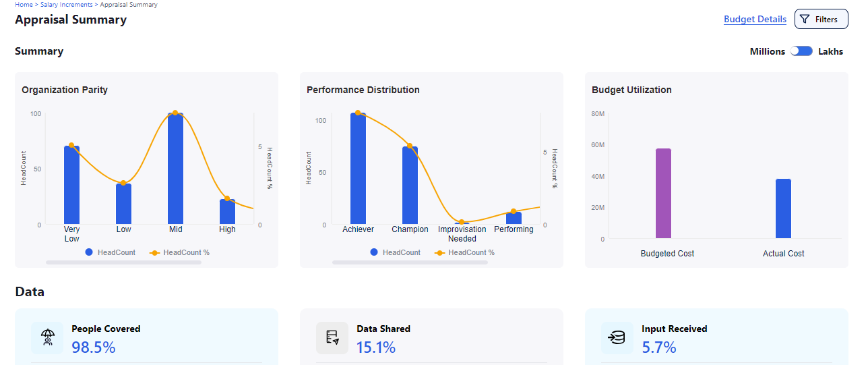Click the Performance Distribution horizontal scrollbar
Screen dimensions: 868x365
pos(410,262)
